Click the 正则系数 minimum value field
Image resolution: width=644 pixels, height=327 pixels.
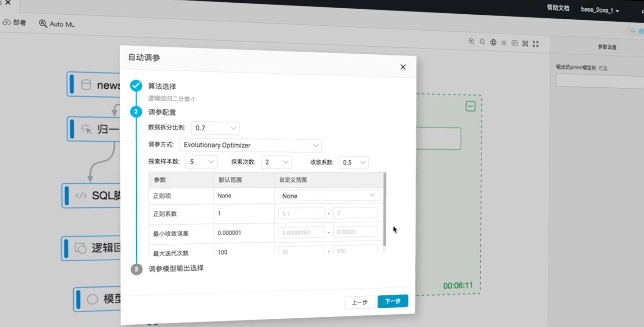pos(301,214)
